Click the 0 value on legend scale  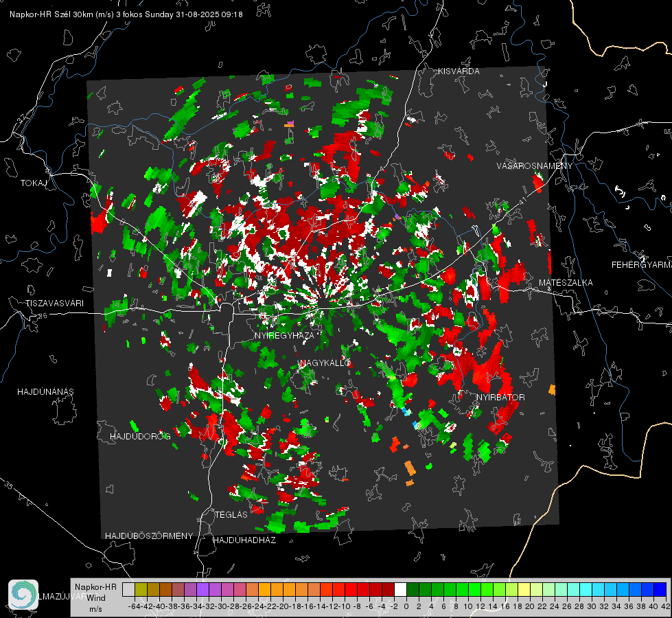pyautogui.click(x=406, y=606)
